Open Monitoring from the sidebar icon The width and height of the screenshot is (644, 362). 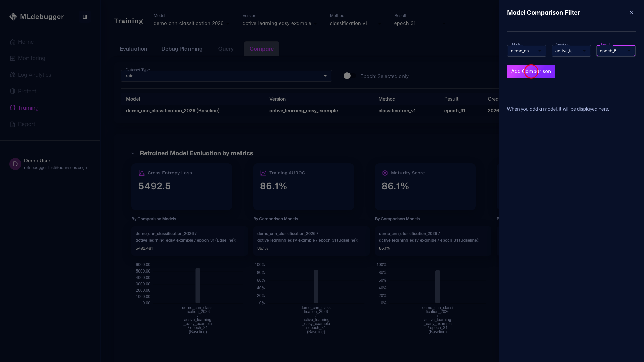13,58
